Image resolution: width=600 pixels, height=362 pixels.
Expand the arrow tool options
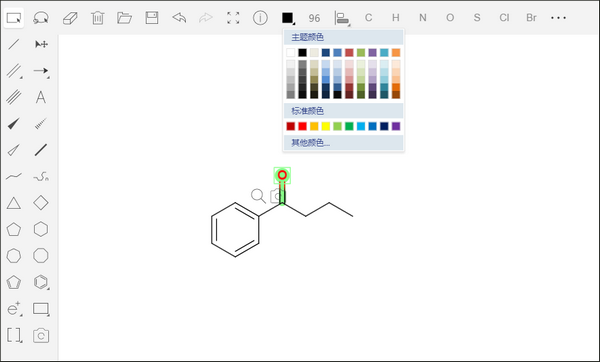point(41,71)
